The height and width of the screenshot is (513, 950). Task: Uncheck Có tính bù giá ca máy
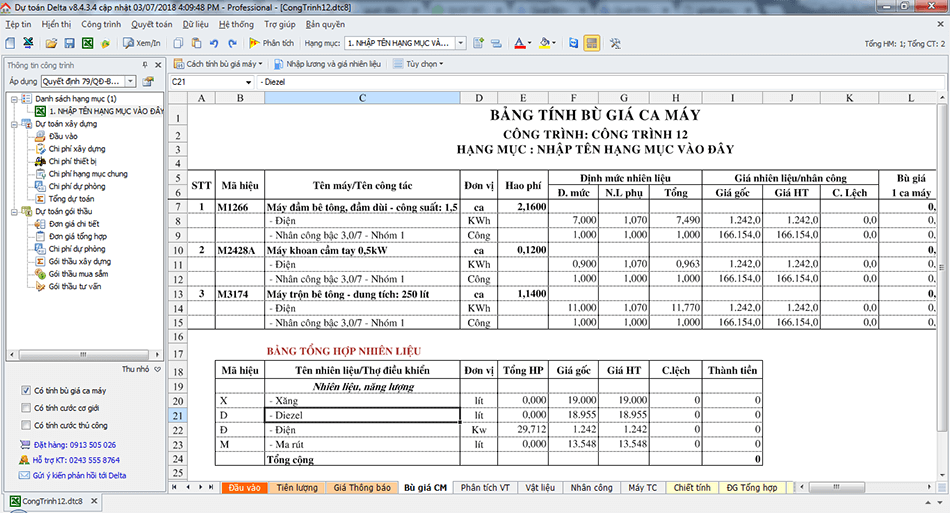25,390
